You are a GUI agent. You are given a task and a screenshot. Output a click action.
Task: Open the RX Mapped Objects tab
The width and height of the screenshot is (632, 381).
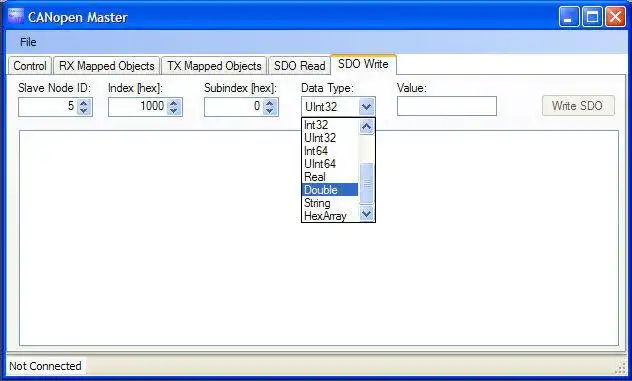tap(106, 66)
